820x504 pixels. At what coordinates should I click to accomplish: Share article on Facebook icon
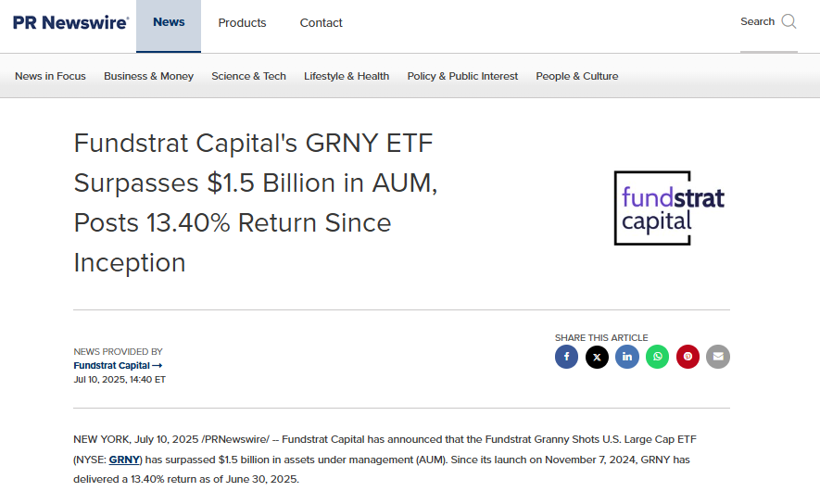pyautogui.click(x=566, y=357)
